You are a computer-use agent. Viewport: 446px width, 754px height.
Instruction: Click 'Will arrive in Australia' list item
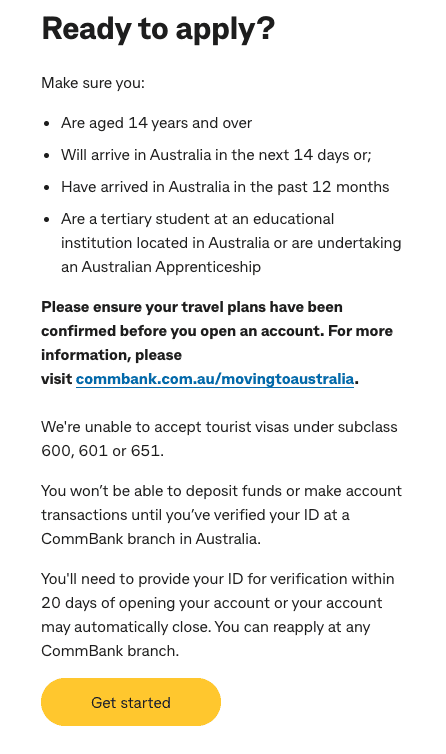(x=216, y=155)
